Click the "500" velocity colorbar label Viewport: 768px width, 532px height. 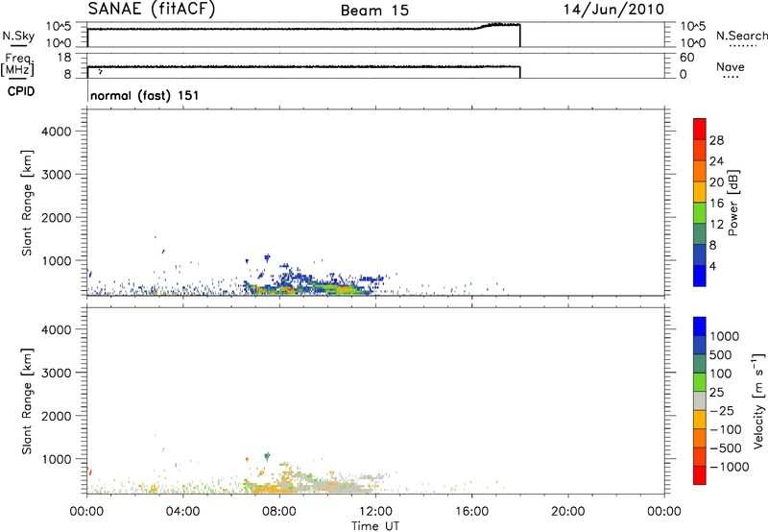coord(720,354)
